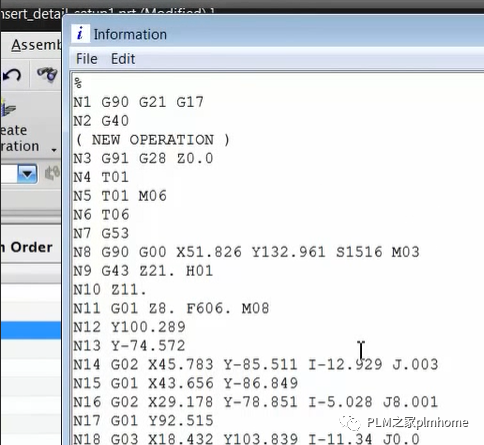Click the Information window title text

point(130,34)
